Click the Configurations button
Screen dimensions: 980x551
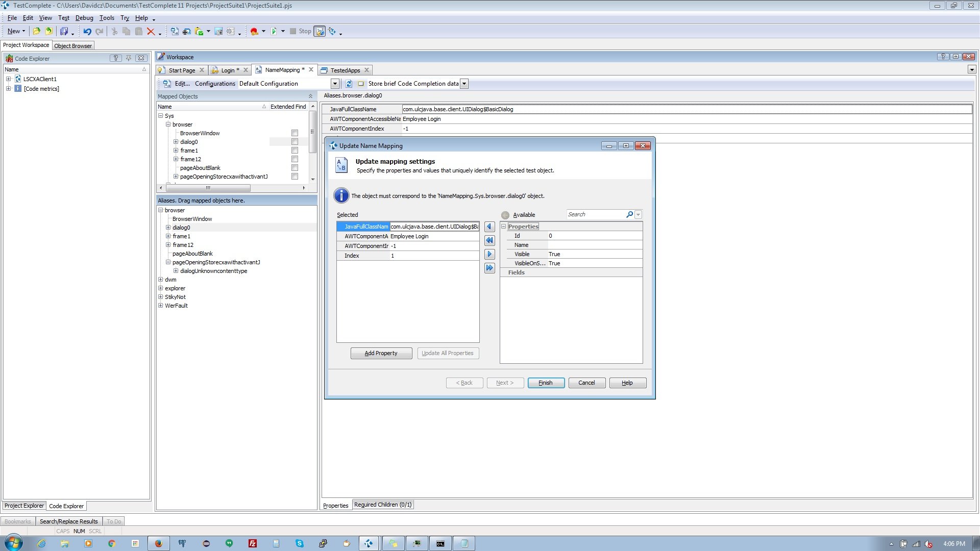pyautogui.click(x=215, y=84)
